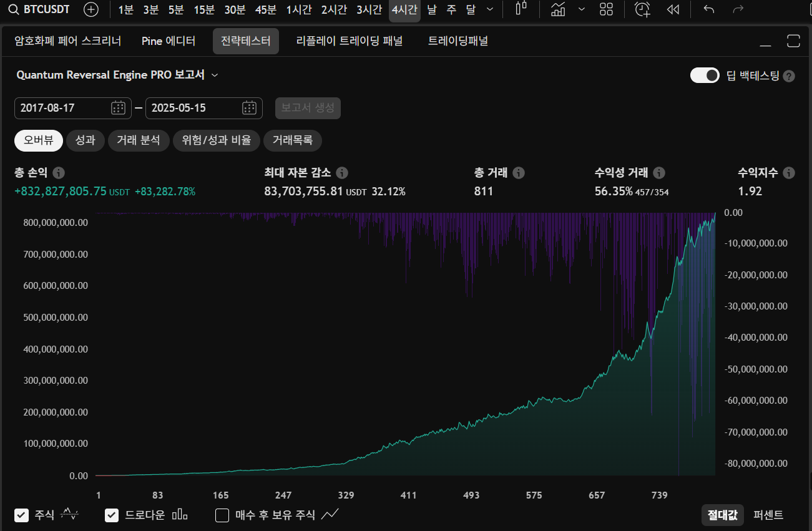Screen dimensions: 812x531
Task: Open the candlestick chart type icon
Action: point(521,9)
